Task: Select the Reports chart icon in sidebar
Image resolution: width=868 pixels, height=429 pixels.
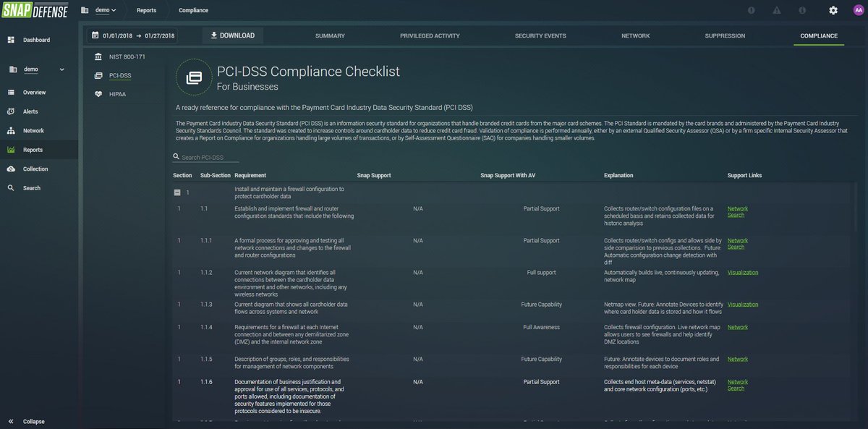Action: coord(11,150)
